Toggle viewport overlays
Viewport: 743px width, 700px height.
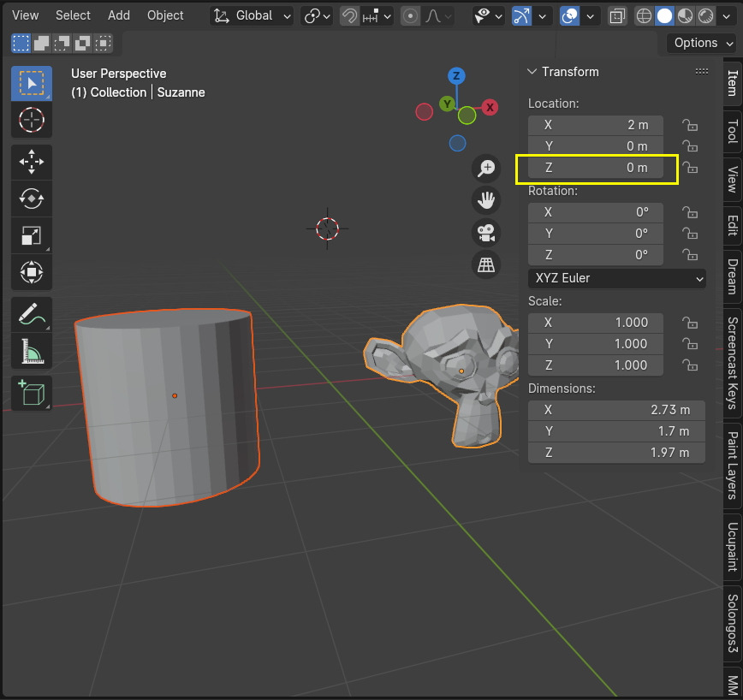[569, 16]
